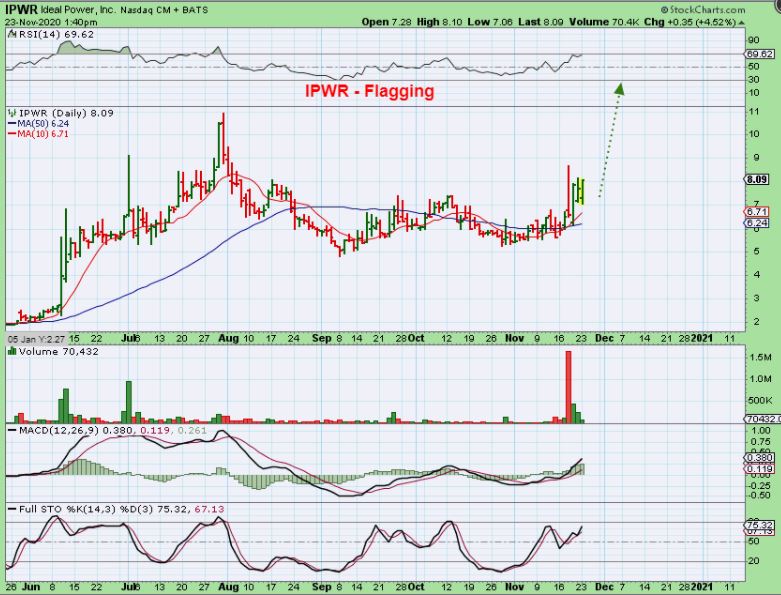
Task: Click the Full STO %K legend marker
Action: [10, 510]
